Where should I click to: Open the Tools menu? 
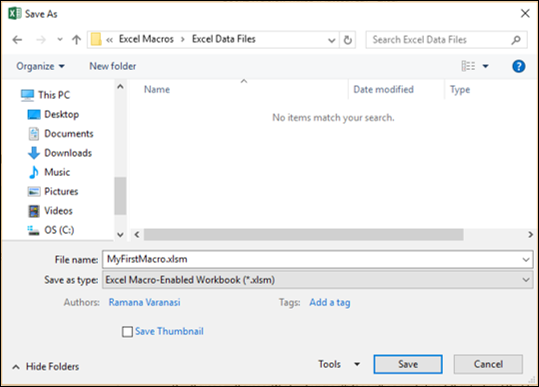pyautogui.click(x=339, y=364)
